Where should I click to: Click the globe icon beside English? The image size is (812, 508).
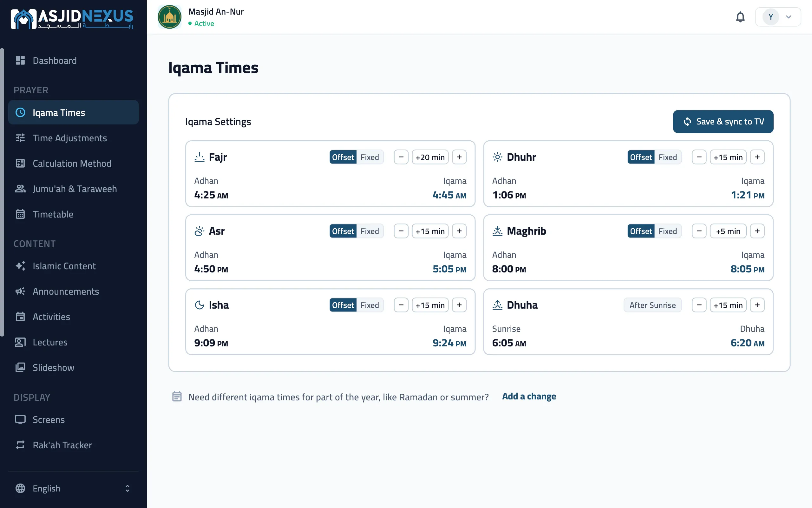tap(20, 488)
